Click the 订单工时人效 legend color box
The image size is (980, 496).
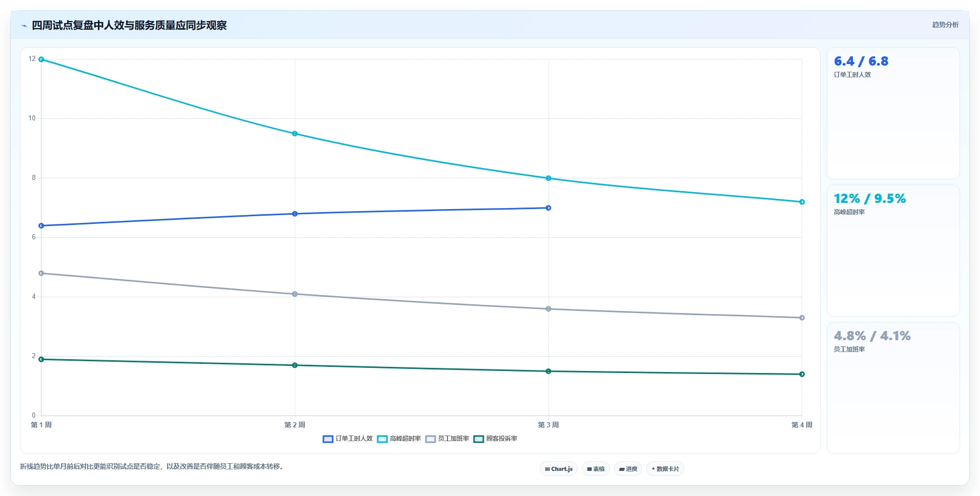click(328, 439)
